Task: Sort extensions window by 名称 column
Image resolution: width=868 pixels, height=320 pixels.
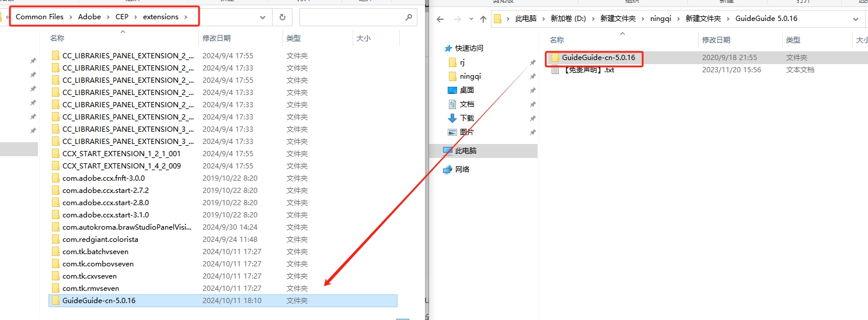Action: (57, 38)
